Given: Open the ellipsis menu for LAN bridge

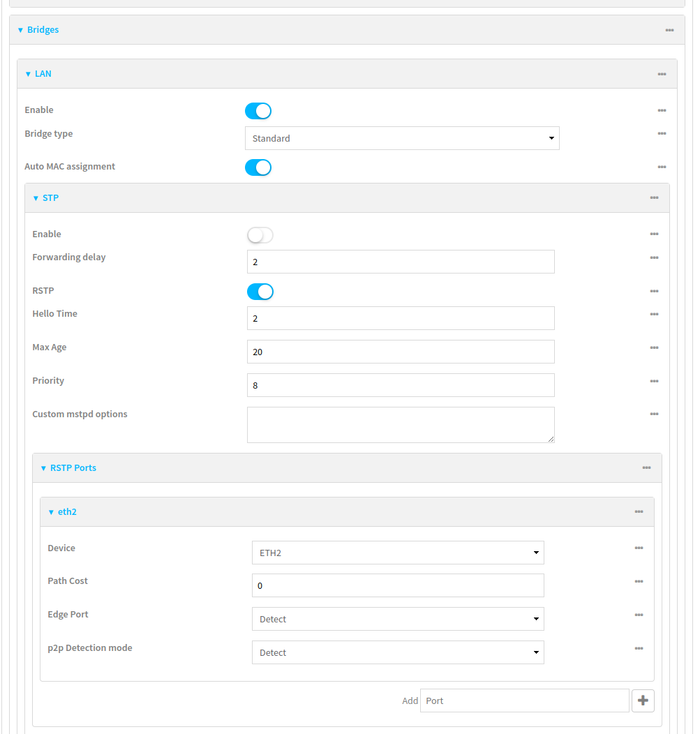Looking at the screenshot, I should coord(662,74).
